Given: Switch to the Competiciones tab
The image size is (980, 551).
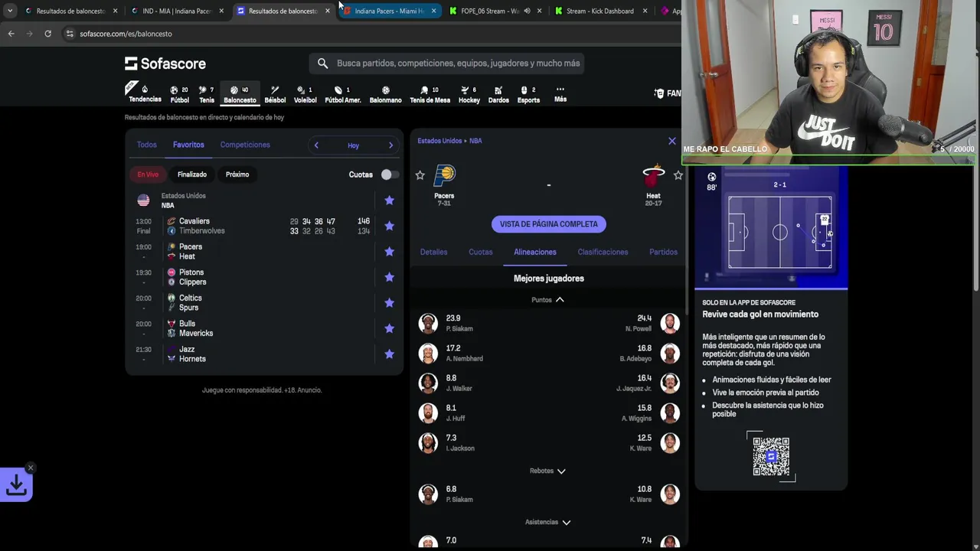Looking at the screenshot, I should (245, 145).
